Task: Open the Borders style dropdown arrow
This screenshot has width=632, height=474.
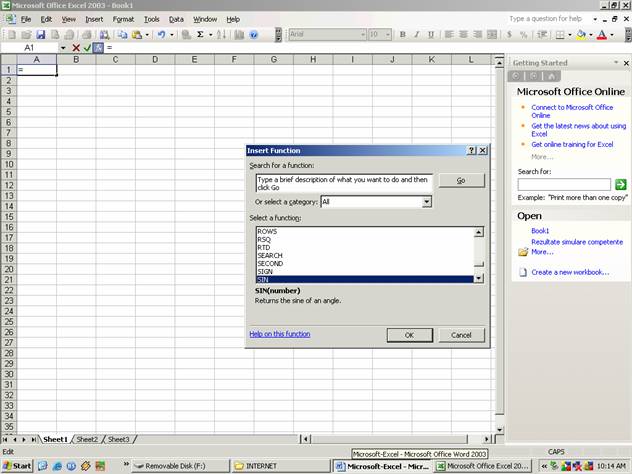Action: pyautogui.click(x=570, y=35)
